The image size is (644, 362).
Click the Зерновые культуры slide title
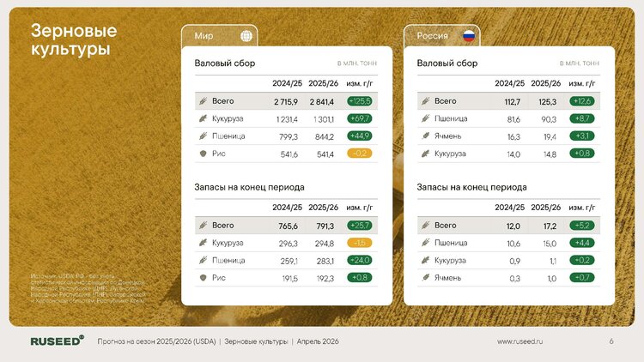click(74, 39)
